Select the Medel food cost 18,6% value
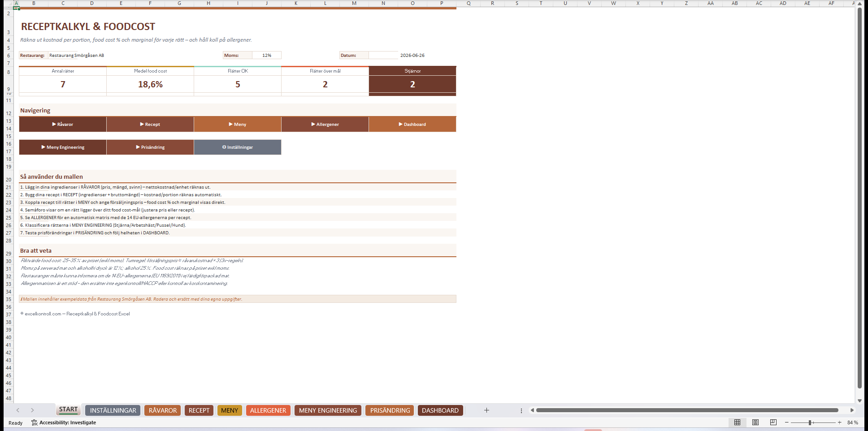 point(150,84)
